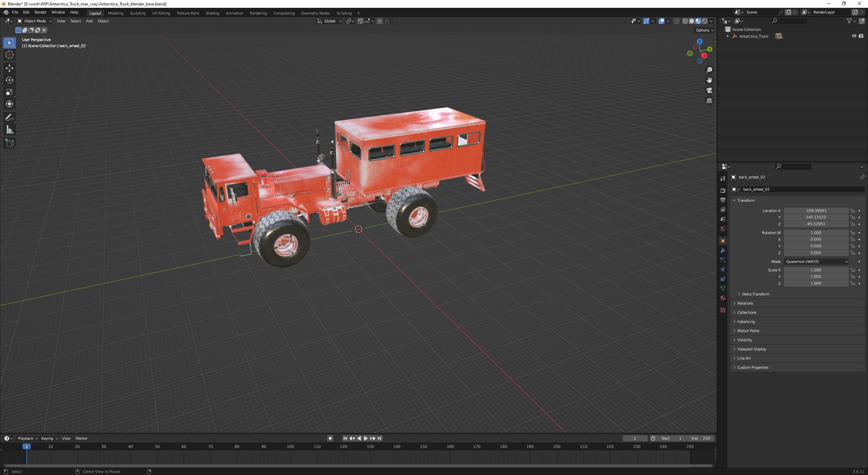The height and width of the screenshot is (475, 868).
Task: Toggle X-ray view in viewport header
Action: (x=676, y=21)
